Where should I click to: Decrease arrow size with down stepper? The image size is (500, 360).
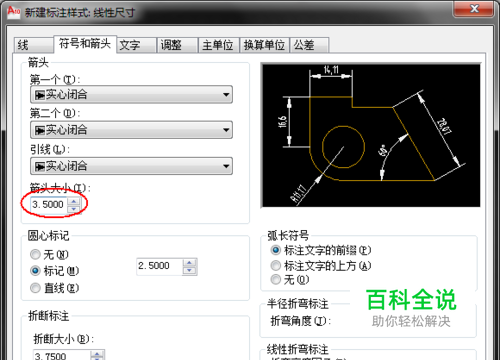[74, 209]
